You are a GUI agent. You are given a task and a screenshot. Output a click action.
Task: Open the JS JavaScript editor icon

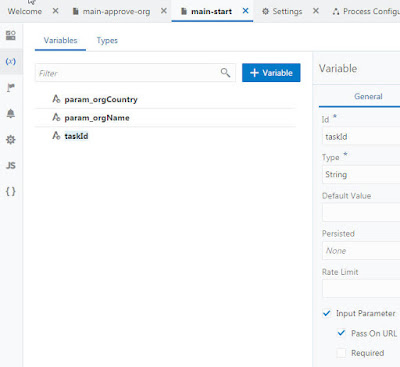(11, 165)
